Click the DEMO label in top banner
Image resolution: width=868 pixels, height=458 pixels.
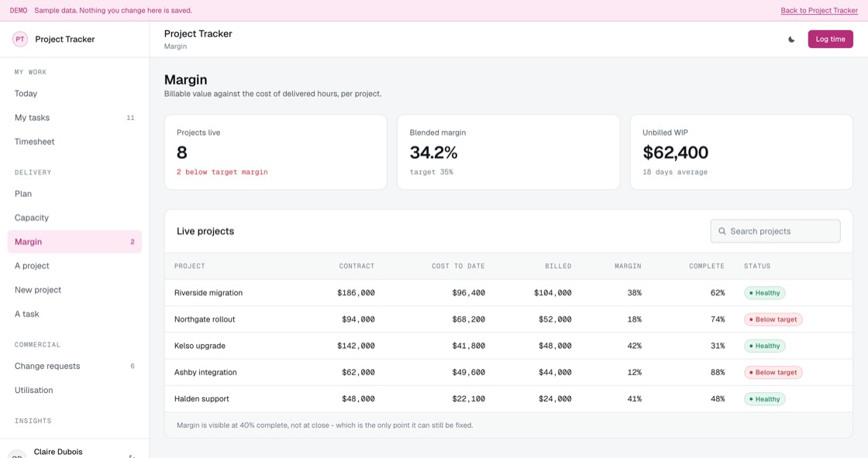[19, 11]
